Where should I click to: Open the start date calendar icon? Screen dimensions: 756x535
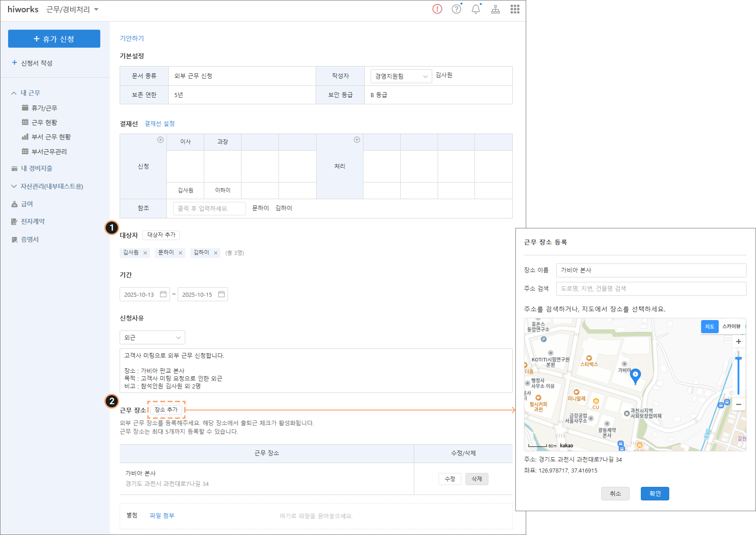coord(163,294)
